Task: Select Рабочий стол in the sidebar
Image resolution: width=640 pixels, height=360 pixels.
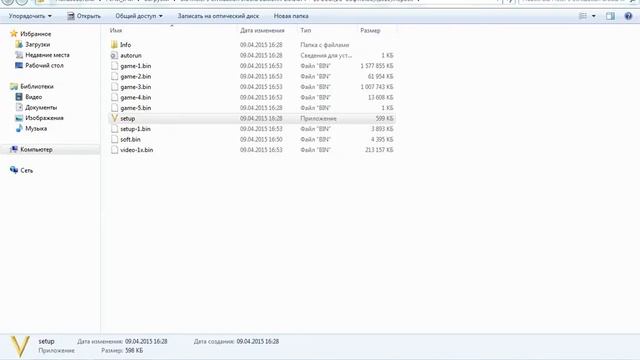Action: coord(44,65)
